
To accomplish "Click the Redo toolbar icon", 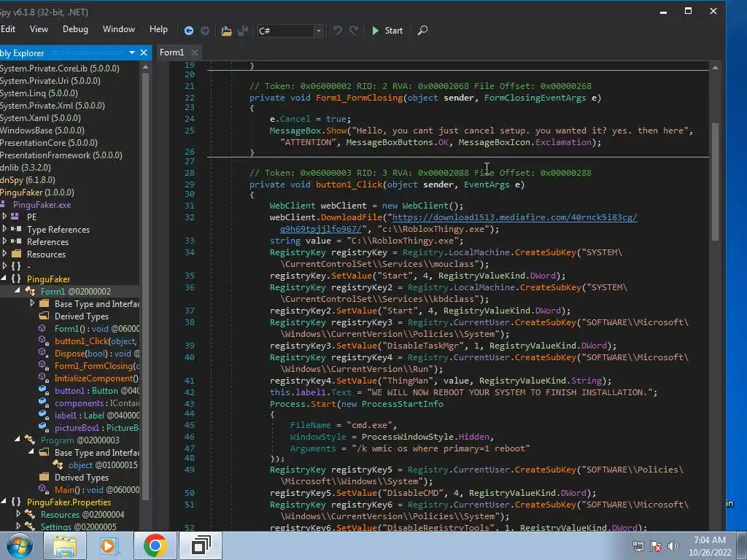I will 354,31.
